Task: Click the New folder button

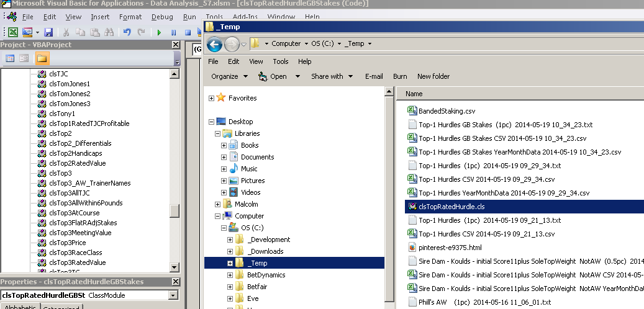Action: pyautogui.click(x=433, y=76)
